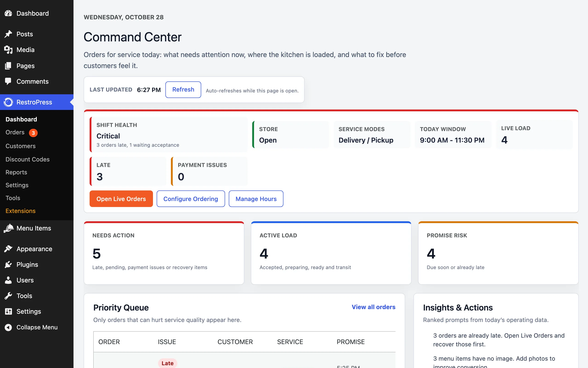
Task: Click the ISSUE column header
Action: pos(167,342)
